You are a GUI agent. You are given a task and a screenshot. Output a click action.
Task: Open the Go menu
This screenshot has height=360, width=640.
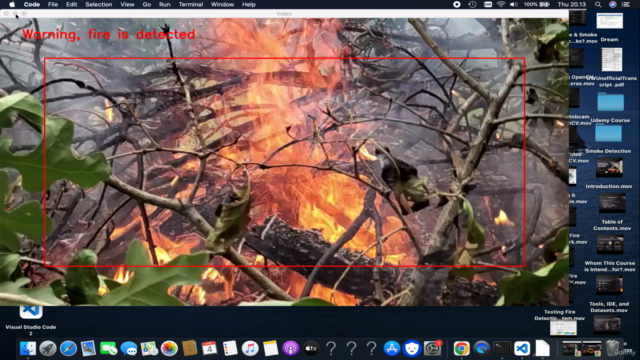(147, 4)
